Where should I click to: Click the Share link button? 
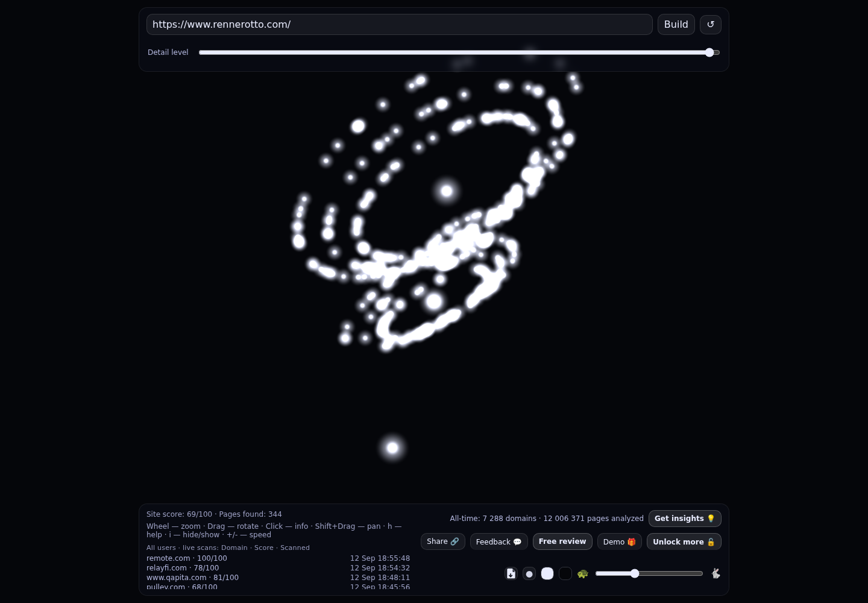point(443,541)
